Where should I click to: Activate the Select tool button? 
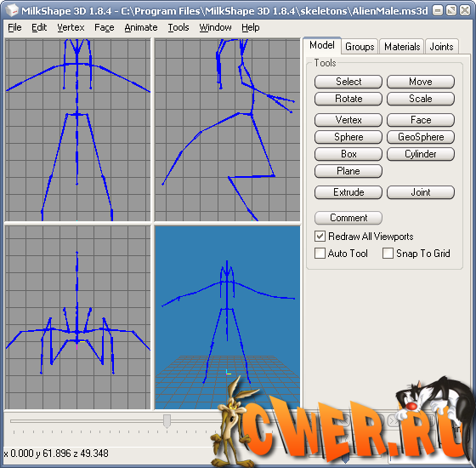(x=348, y=82)
